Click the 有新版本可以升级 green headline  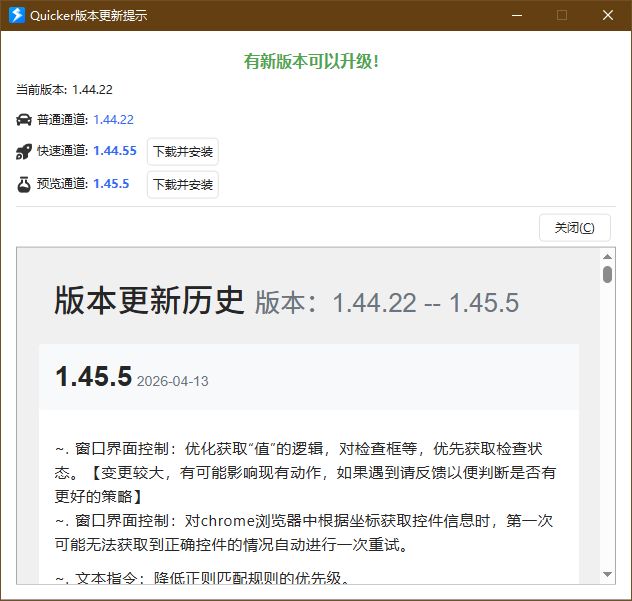(x=311, y=62)
